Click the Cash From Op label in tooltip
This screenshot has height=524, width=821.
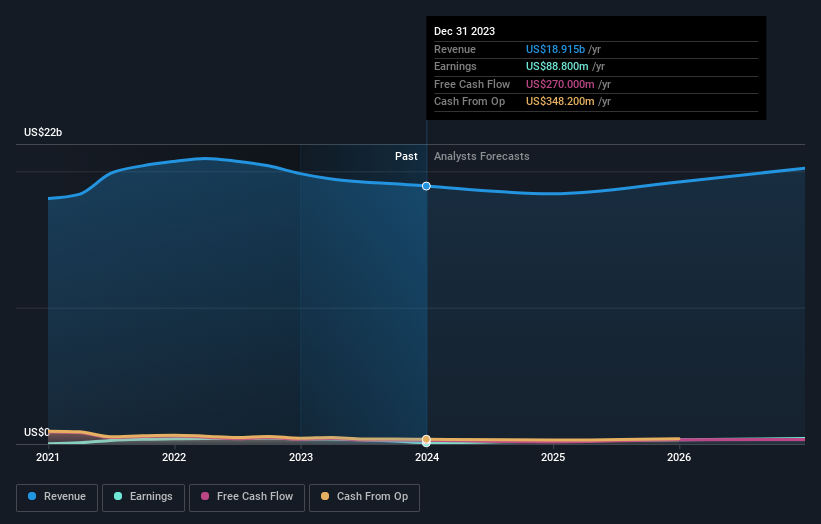(x=470, y=102)
